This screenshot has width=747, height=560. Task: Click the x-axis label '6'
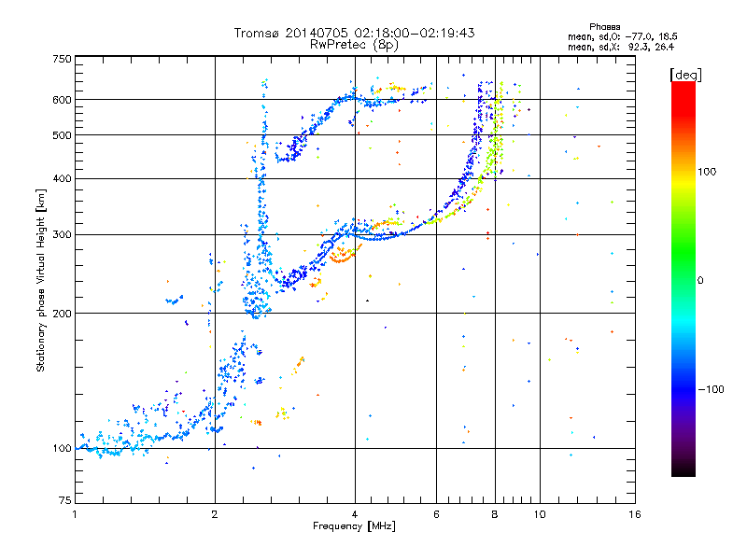[x=436, y=514]
